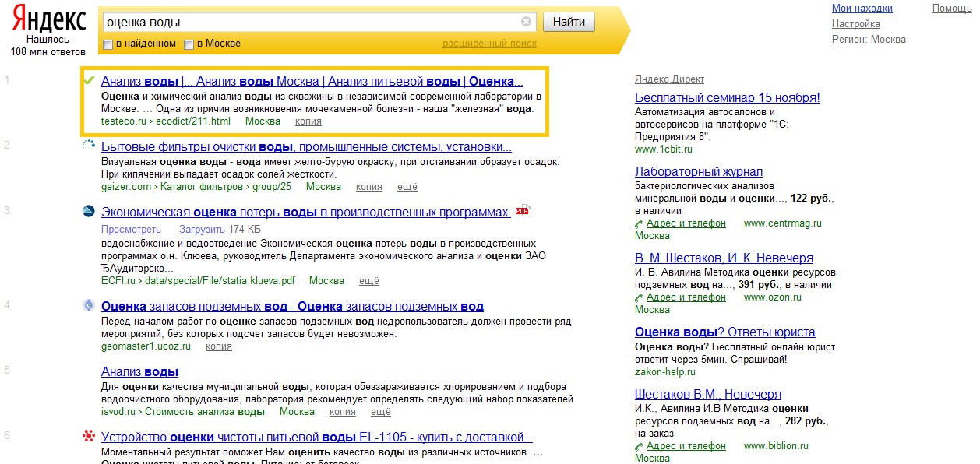Viewport: 980px width, 464px height.
Task: Open the short 'Анализ воды' result title
Action: click(x=139, y=371)
